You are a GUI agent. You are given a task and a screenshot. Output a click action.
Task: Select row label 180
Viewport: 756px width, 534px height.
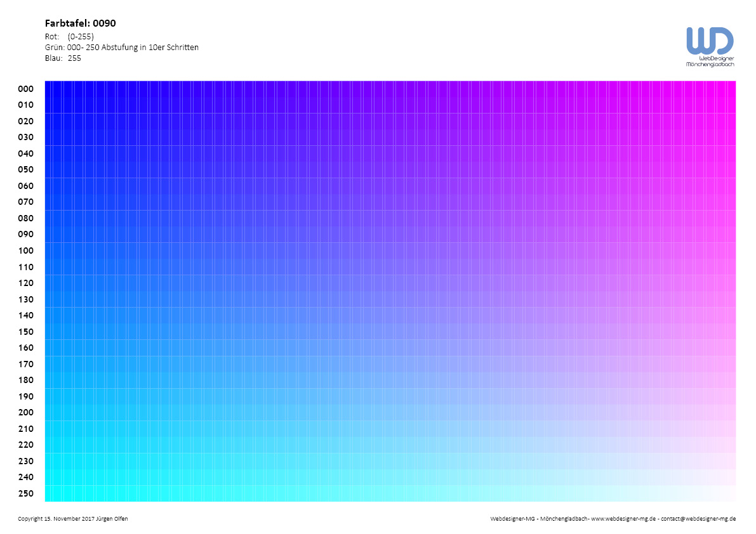click(x=25, y=380)
